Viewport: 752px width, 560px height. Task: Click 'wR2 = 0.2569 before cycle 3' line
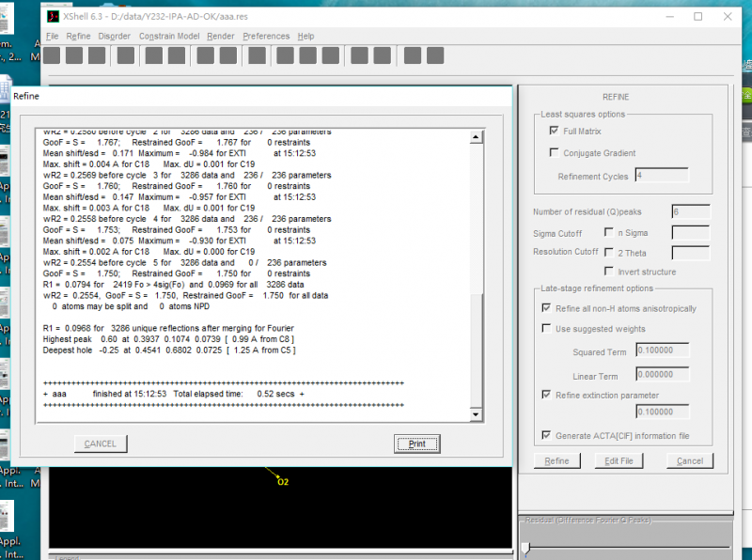(187, 175)
